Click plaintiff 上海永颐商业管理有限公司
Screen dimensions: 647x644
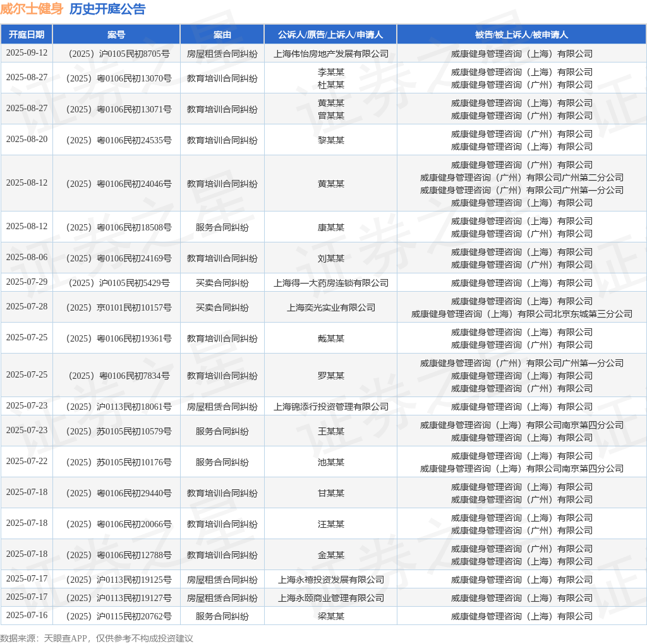(x=330, y=598)
